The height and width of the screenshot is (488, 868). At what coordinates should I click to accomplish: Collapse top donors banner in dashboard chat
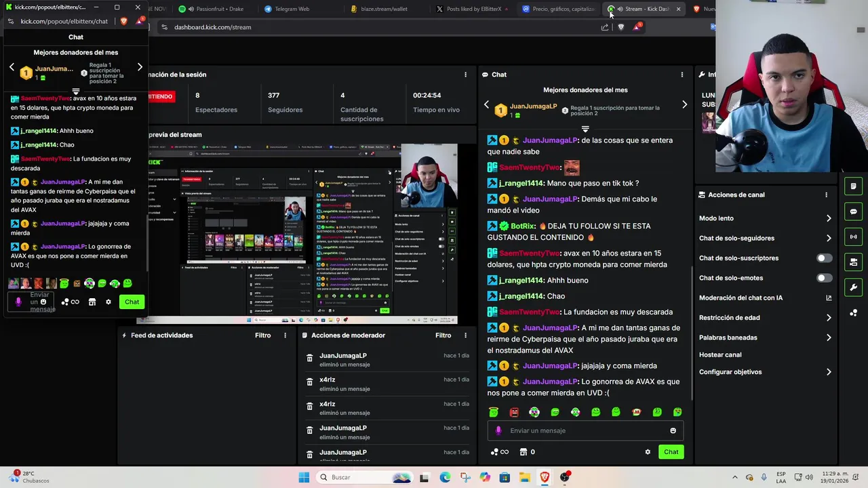[x=585, y=129]
